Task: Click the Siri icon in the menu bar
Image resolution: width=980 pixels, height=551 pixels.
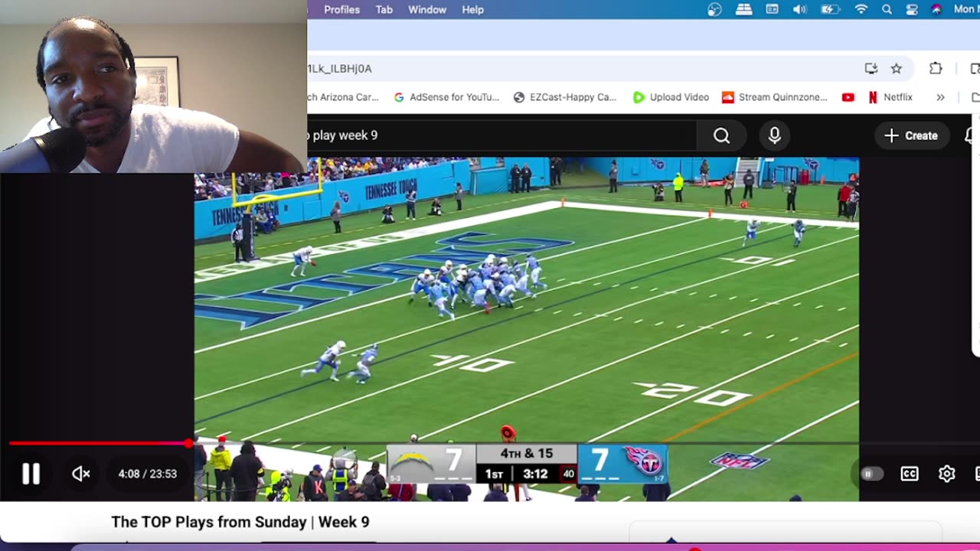Action: 936,9
